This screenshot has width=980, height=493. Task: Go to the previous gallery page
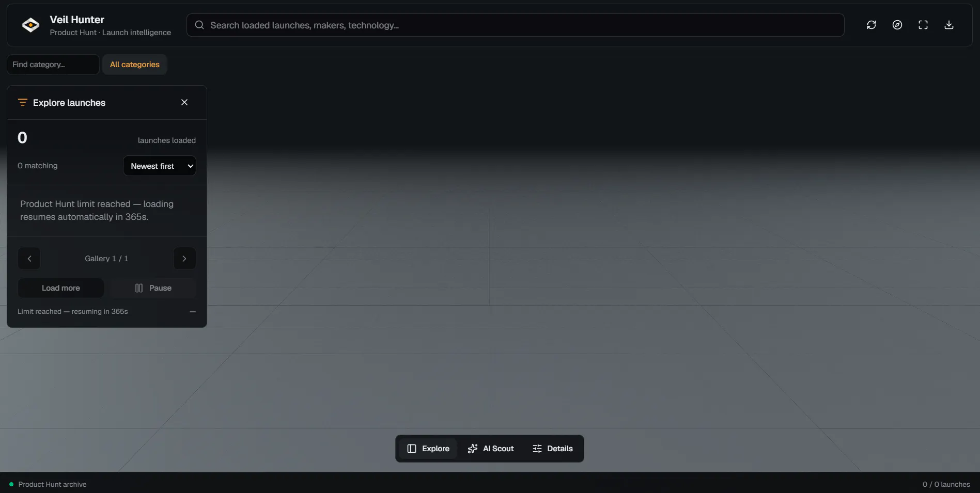29,259
